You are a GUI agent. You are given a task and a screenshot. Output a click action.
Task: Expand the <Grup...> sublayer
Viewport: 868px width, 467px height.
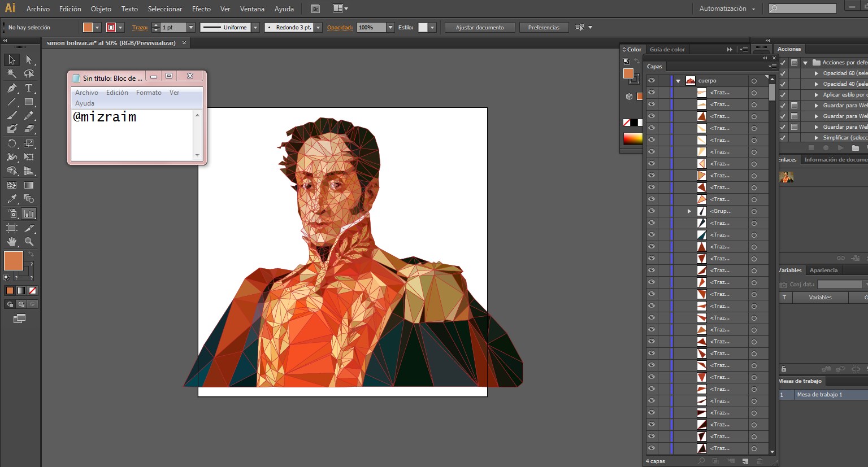(x=689, y=211)
